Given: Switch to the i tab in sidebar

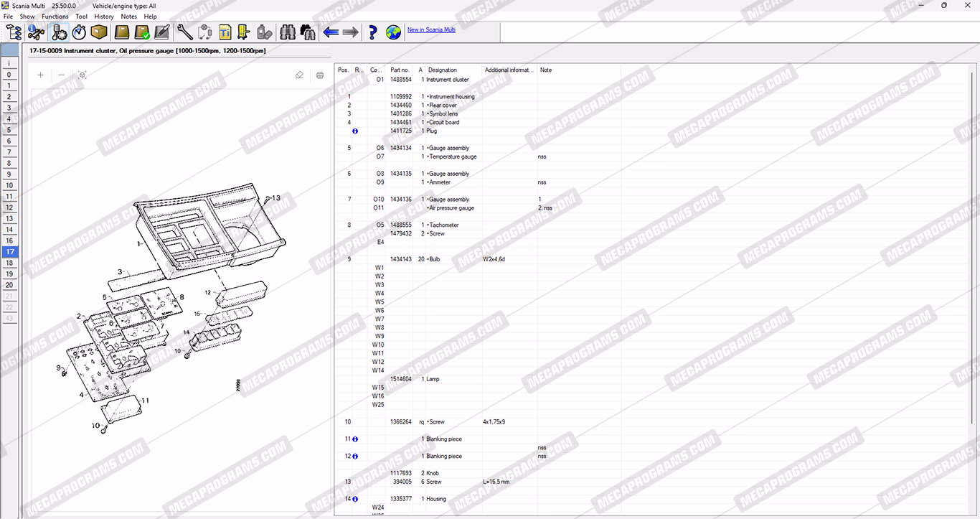Looking at the screenshot, I should click(x=9, y=64).
